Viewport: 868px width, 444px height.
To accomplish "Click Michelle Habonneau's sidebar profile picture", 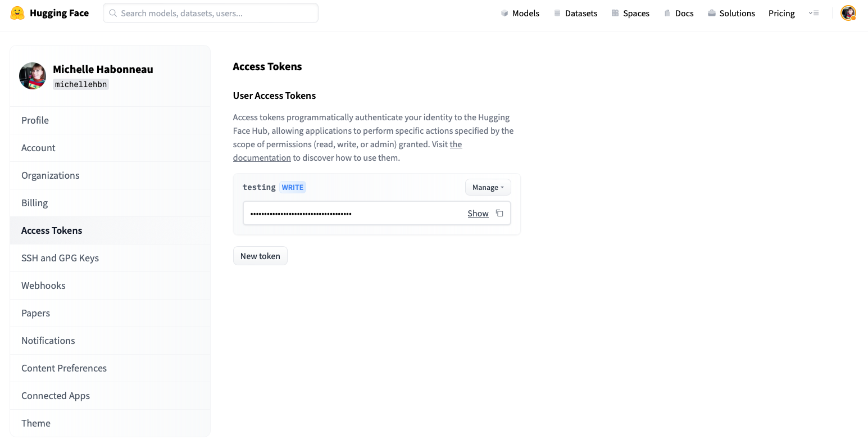I will [x=32, y=76].
